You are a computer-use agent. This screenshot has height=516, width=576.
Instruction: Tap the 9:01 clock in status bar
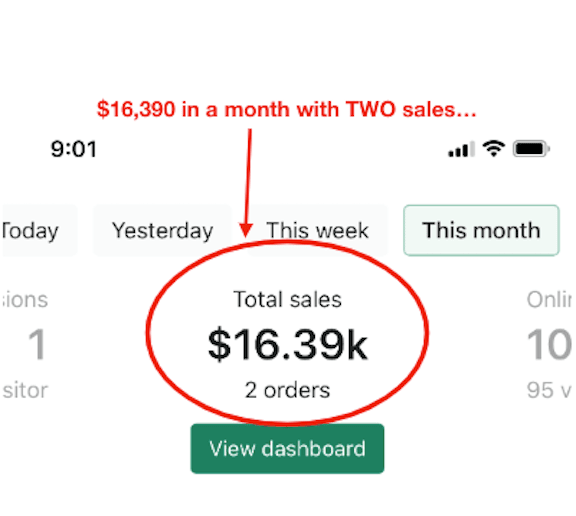74,149
